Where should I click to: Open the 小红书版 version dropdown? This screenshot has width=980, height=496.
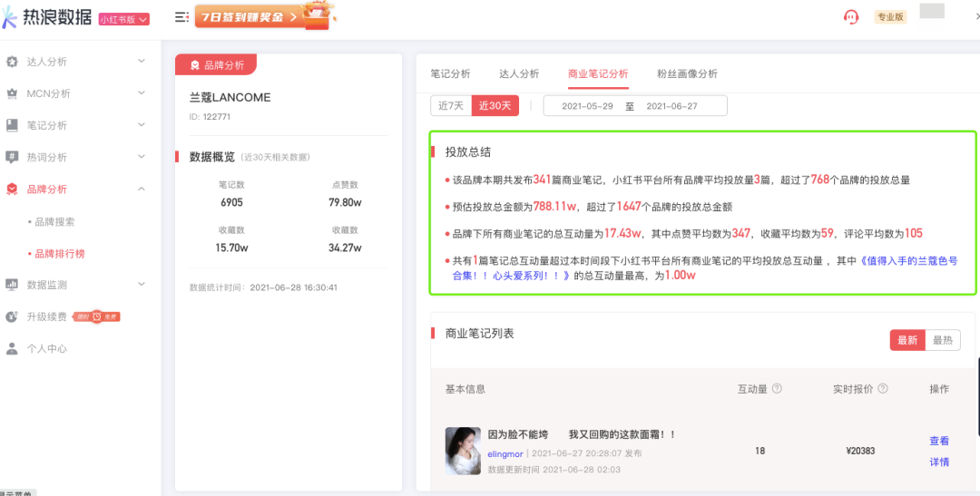pos(123,19)
